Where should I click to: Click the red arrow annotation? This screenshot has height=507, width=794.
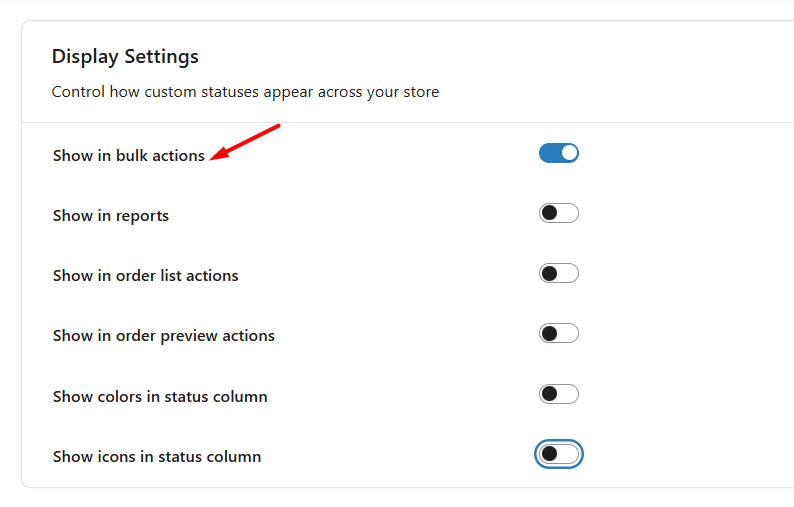tap(248, 141)
